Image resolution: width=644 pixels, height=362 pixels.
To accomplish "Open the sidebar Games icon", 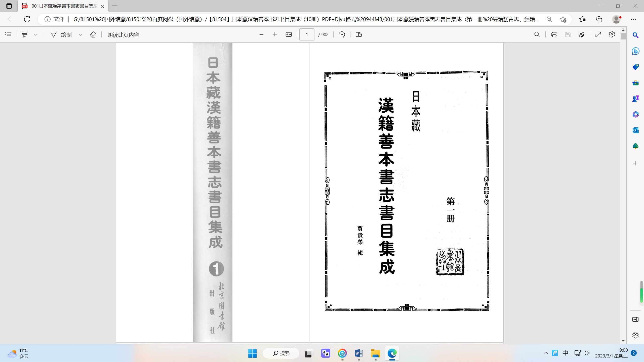I will click(635, 99).
